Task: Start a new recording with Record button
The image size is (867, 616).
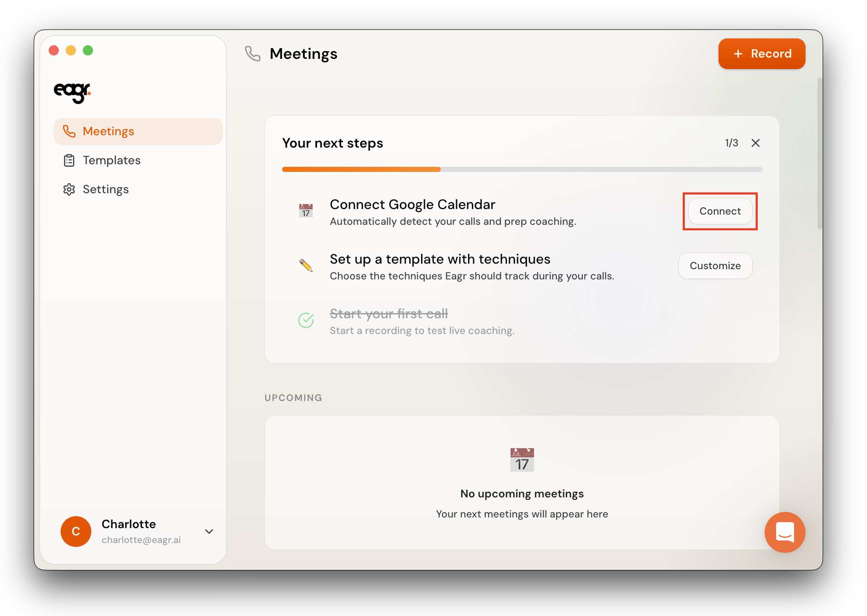Action: [x=762, y=54]
